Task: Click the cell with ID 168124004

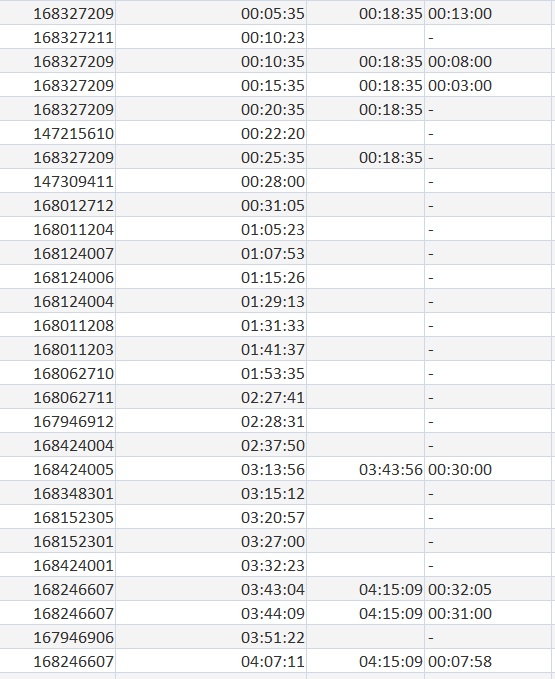Action: click(57, 301)
